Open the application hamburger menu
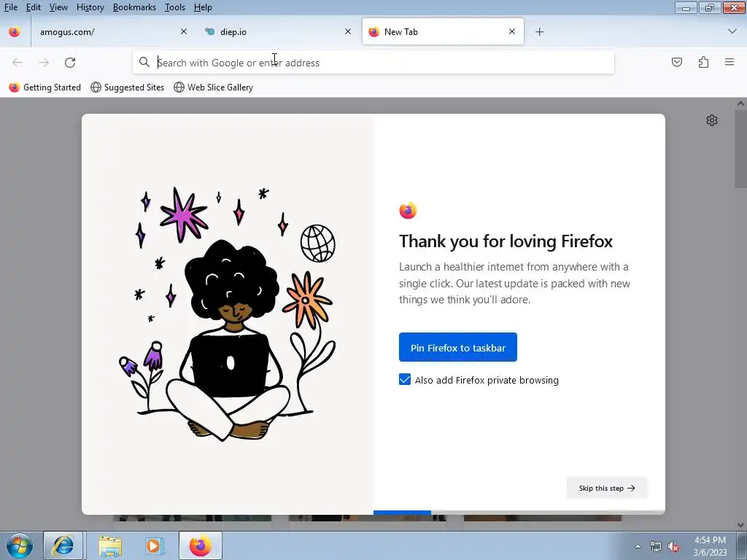 729,63
